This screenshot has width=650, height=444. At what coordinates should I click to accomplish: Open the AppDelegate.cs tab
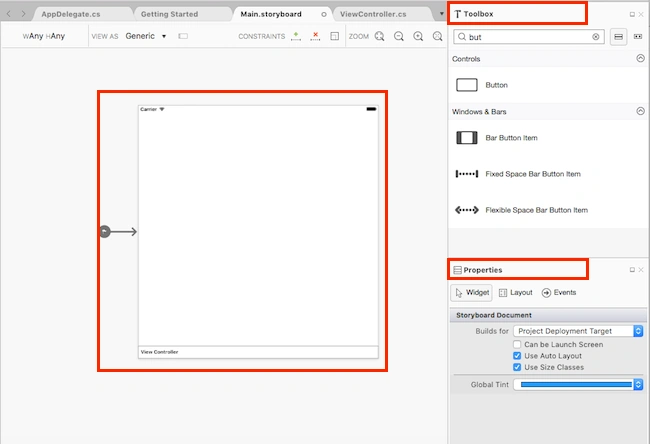pyautogui.click(x=71, y=14)
